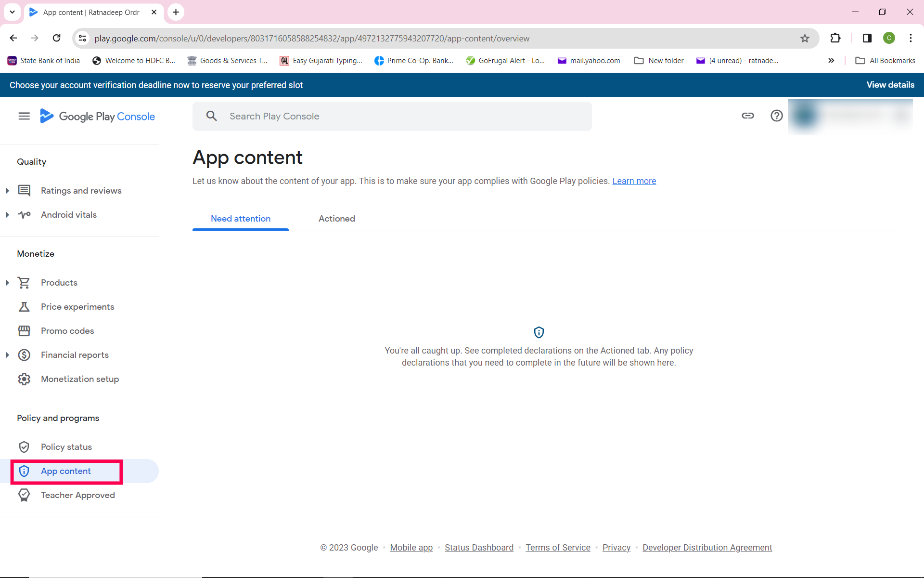This screenshot has width=924, height=578.
Task: Click Teacher Approved badge icon
Action: pyautogui.click(x=24, y=495)
